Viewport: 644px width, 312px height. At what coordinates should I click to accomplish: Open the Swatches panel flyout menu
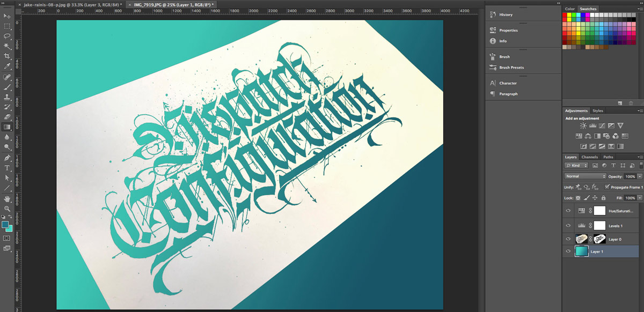pos(639,9)
